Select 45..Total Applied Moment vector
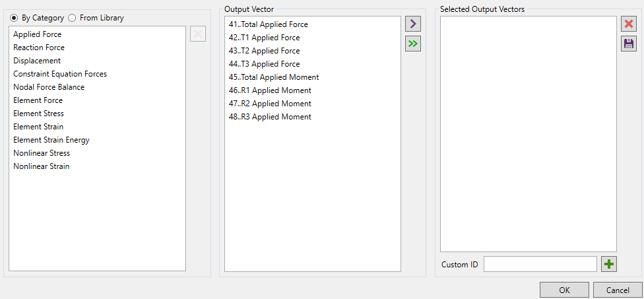Viewport: 644px width, 299px height. coord(273,77)
